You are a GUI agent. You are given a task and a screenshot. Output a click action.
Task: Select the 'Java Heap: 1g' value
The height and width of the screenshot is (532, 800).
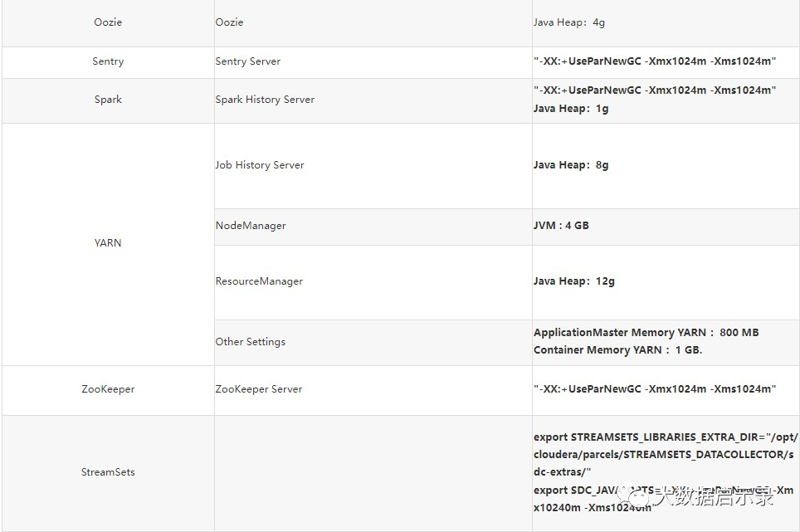pos(571,109)
